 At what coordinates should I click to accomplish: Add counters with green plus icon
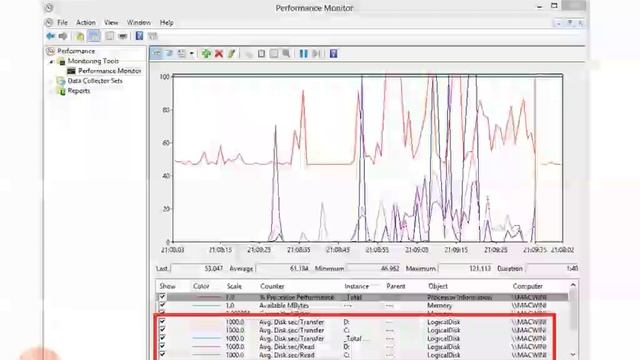tap(206, 53)
